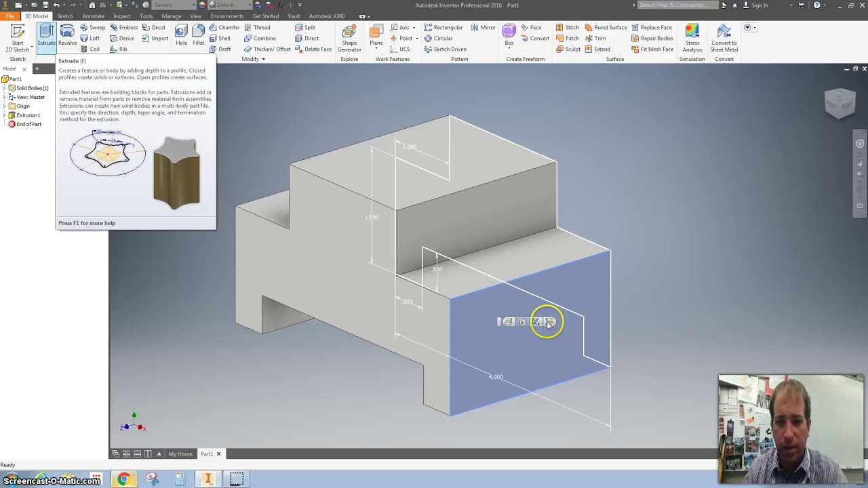Switch to the Inspect ribbon tab
The height and width of the screenshot is (488, 868).
coord(122,16)
